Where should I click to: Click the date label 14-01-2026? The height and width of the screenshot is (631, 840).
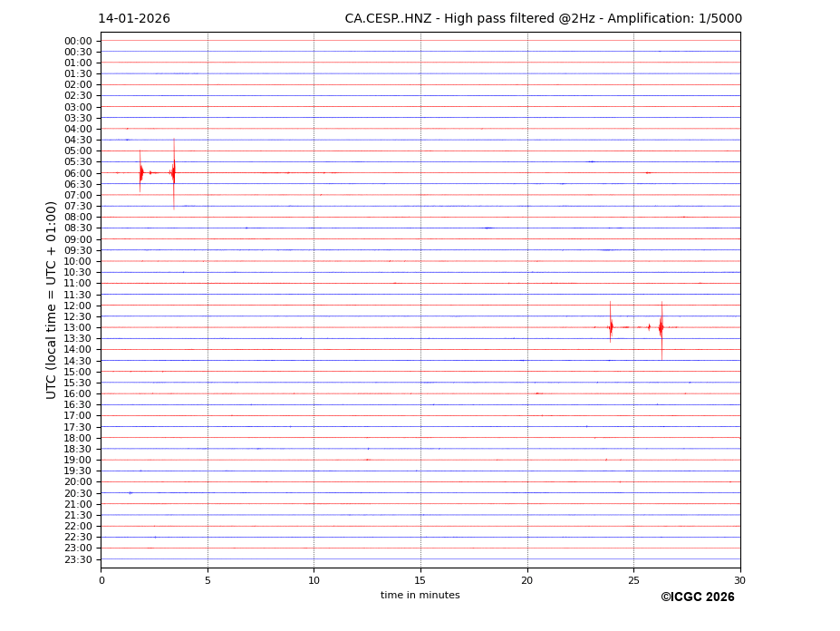134,19
